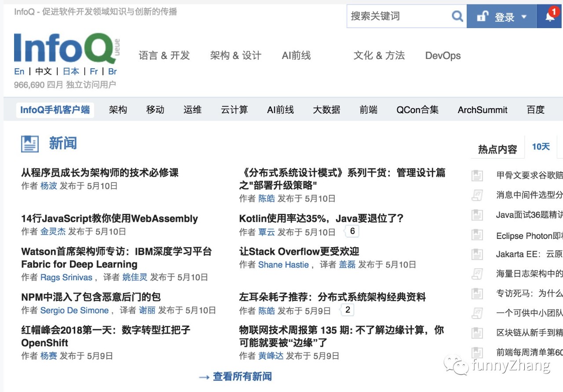Open author 金灵杰's profile link
Image resolution: width=563 pixels, height=392 pixels.
point(53,231)
